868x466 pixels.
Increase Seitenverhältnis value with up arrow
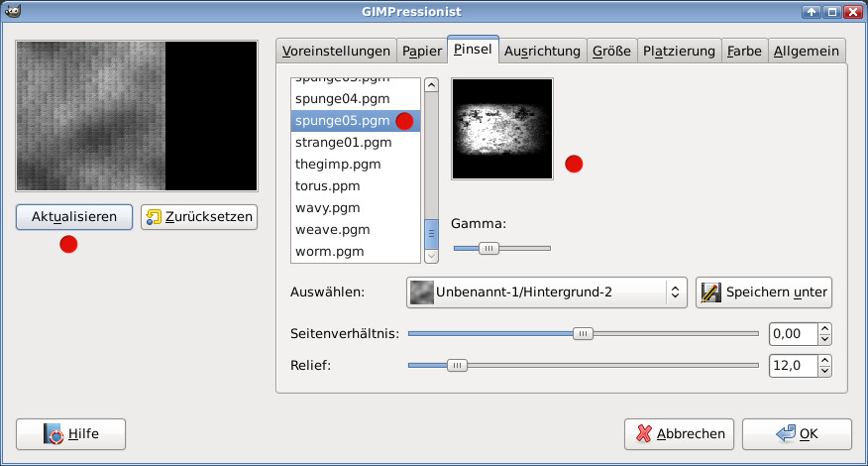tap(824, 328)
